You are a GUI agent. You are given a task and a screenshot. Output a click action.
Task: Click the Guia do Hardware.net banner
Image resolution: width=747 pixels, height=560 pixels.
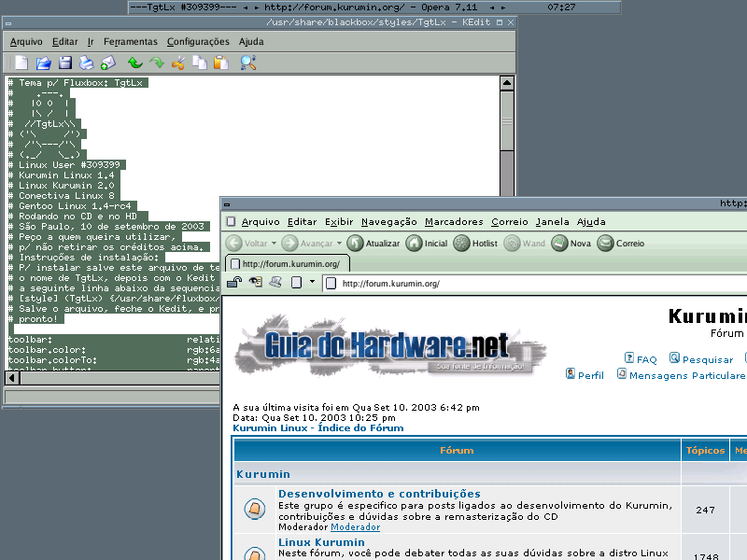pos(390,345)
